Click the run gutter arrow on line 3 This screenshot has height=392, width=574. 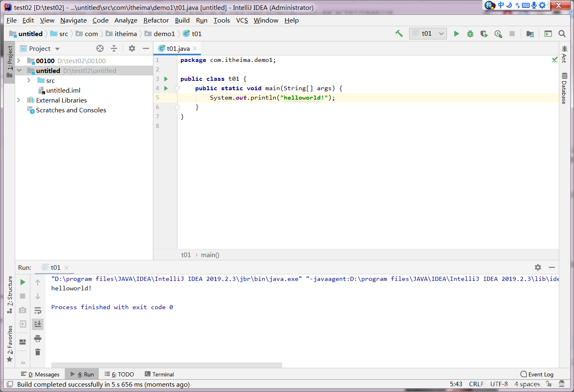pyautogui.click(x=166, y=79)
